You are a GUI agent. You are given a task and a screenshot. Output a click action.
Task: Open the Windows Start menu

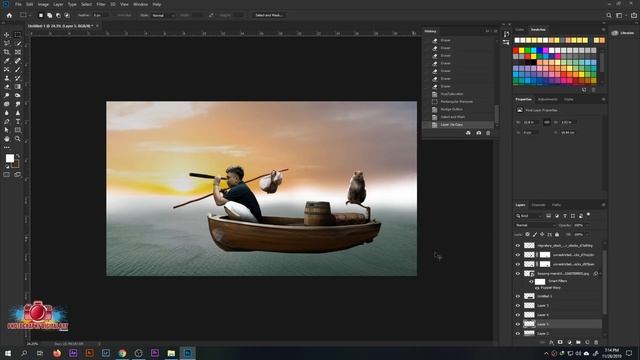pos(8,353)
